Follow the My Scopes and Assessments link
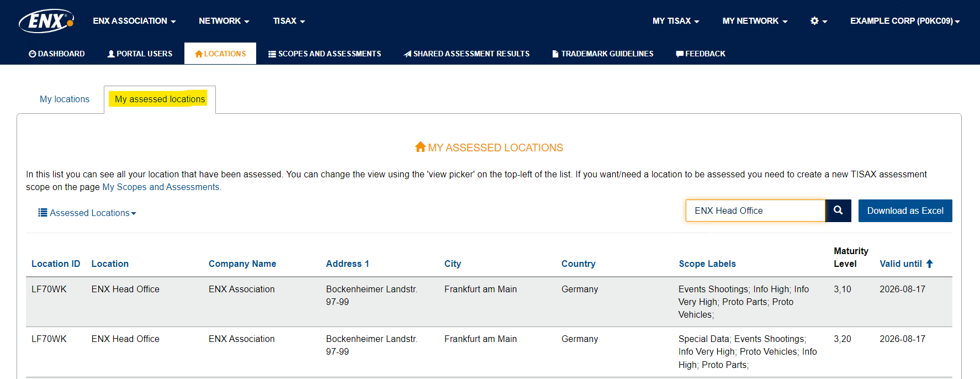The image size is (980, 379). pyautogui.click(x=161, y=187)
